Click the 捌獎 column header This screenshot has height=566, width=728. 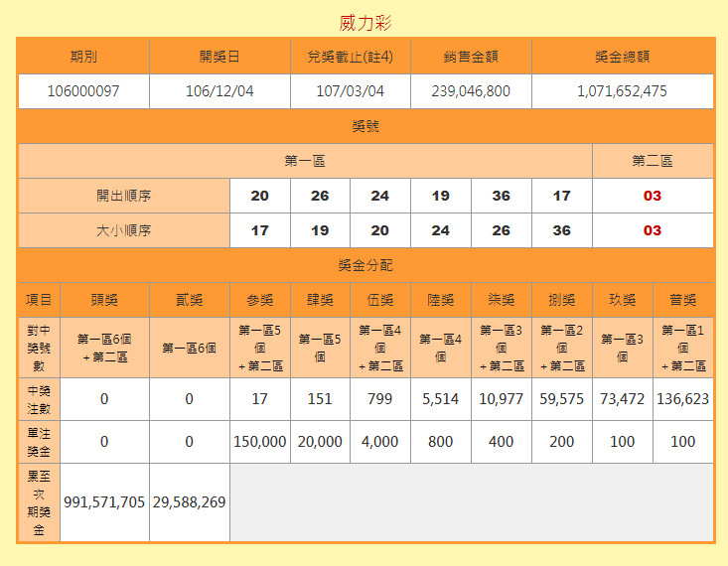pos(562,300)
